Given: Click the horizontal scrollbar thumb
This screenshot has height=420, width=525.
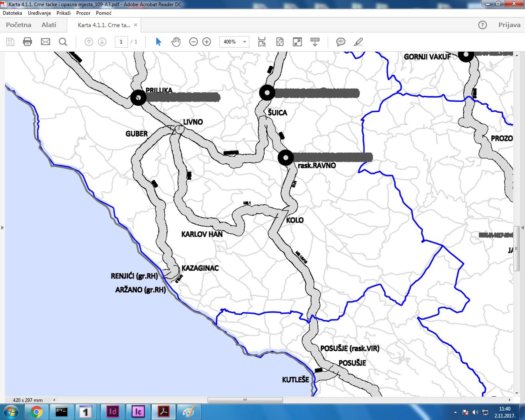Looking at the screenshot, I should 245,400.
